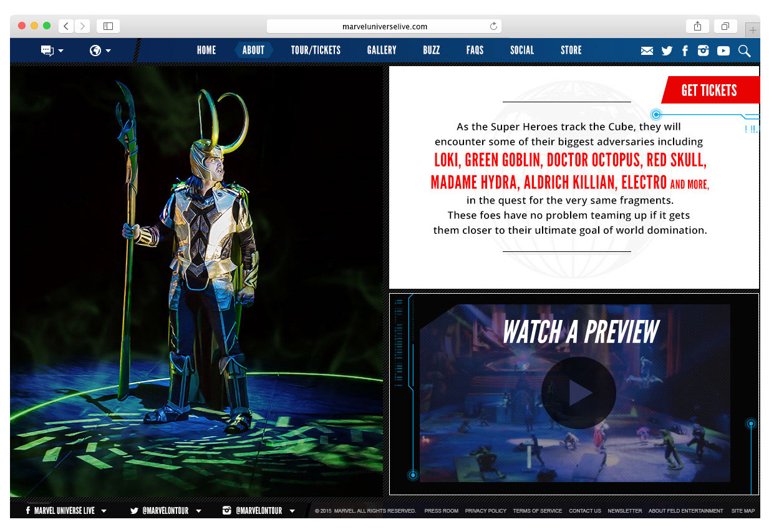This screenshot has width=774, height=532.
Task: Open the Instagram icon in header
Action: pos(704,51)
